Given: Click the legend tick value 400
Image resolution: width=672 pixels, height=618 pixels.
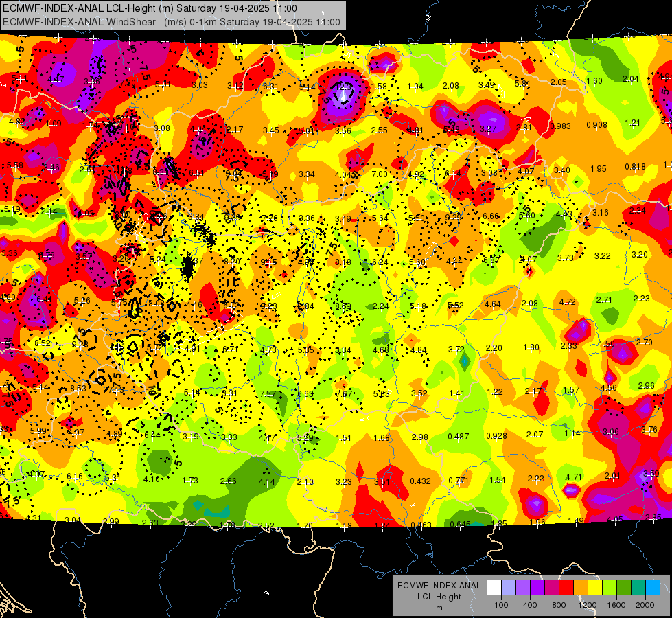Looking at the screenshot, I should (x=530, y=605).
